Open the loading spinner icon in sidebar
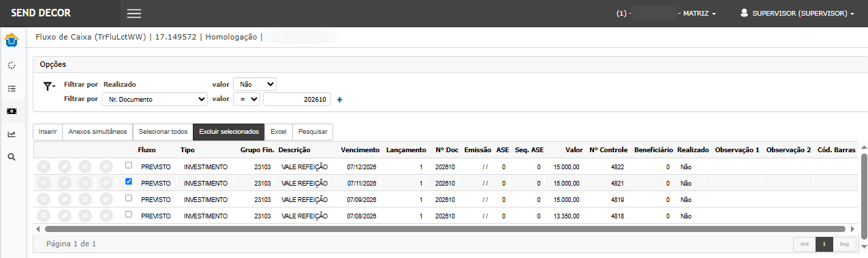 pos(12,66)
